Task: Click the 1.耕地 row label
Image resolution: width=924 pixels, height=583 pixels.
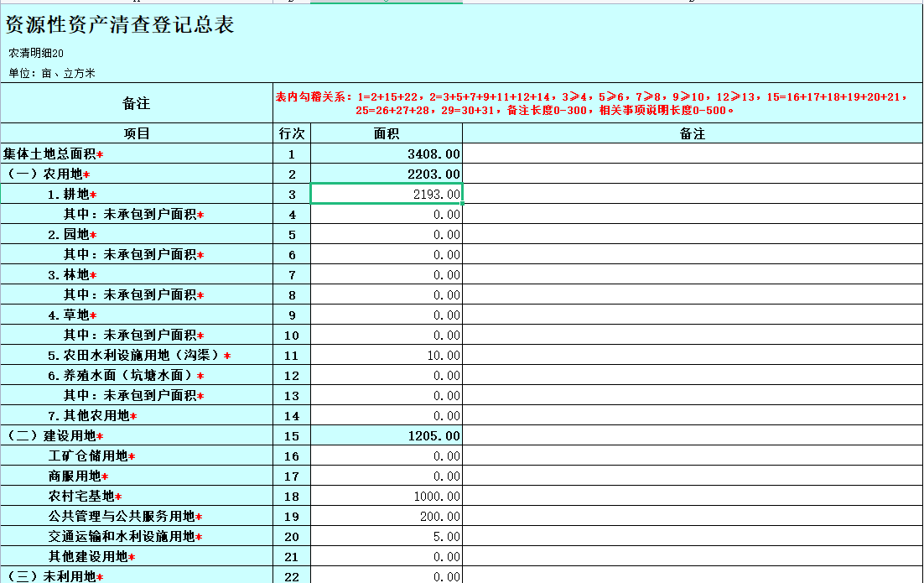Action: click(72, 194)
